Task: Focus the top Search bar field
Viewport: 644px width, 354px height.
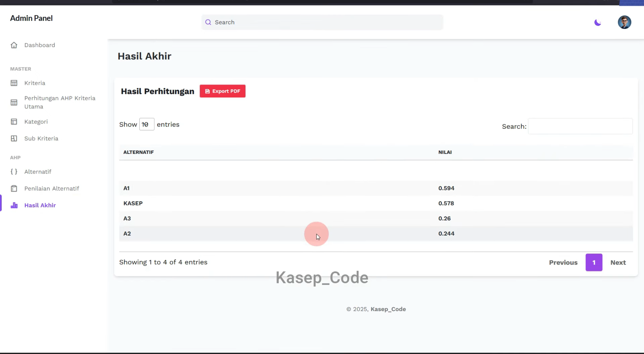Action: click(322, 22)
